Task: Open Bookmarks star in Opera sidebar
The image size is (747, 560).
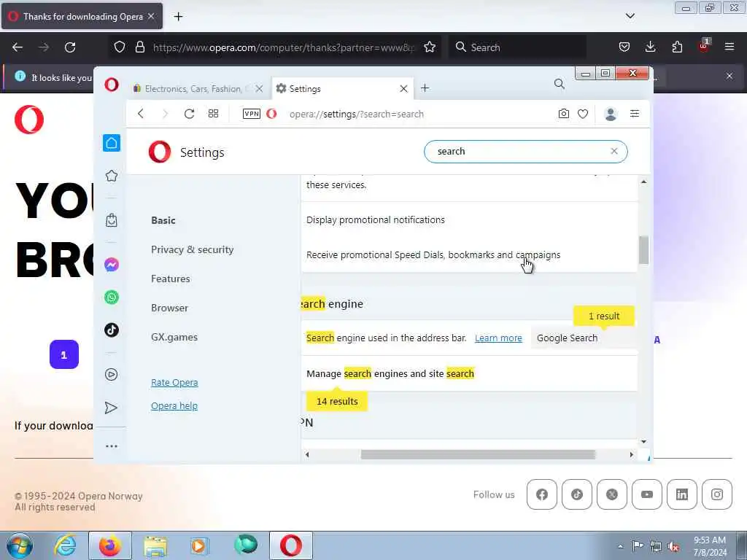Action: [112, 176]
